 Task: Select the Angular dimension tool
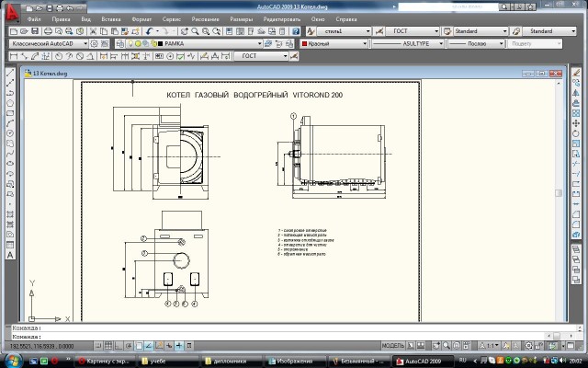90,56
